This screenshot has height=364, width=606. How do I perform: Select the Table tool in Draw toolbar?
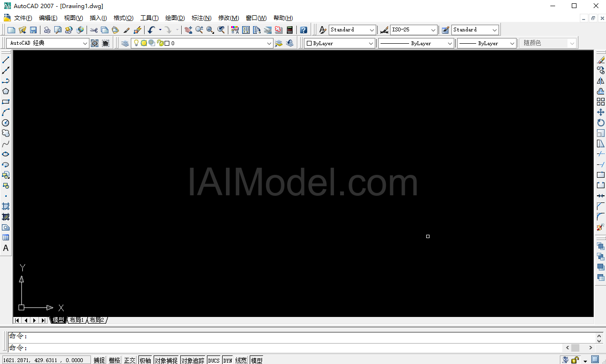[6, 238]
